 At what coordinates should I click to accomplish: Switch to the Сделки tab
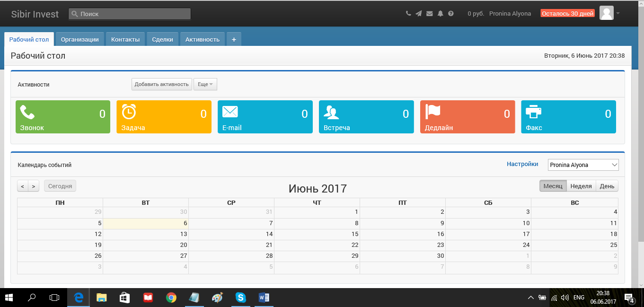pyautogui.click(x=162, y=39)
